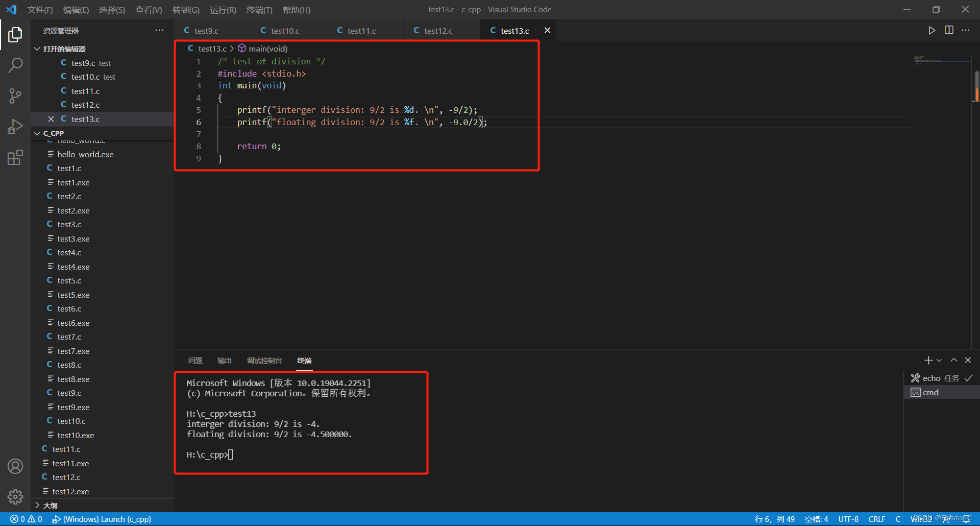Open the Manage gear settings icon
This screenshot has width=980, height=526.
[15, 496]
